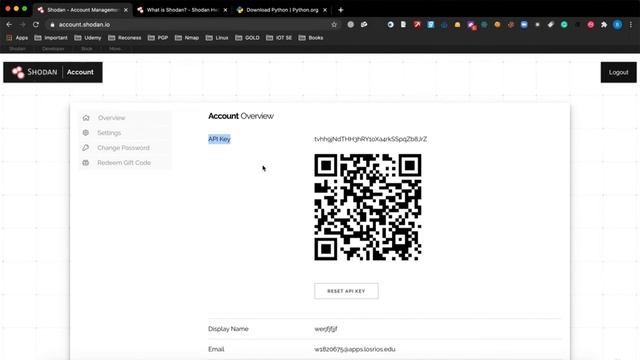
Task: Click the Email label
Action: [216, 349]
